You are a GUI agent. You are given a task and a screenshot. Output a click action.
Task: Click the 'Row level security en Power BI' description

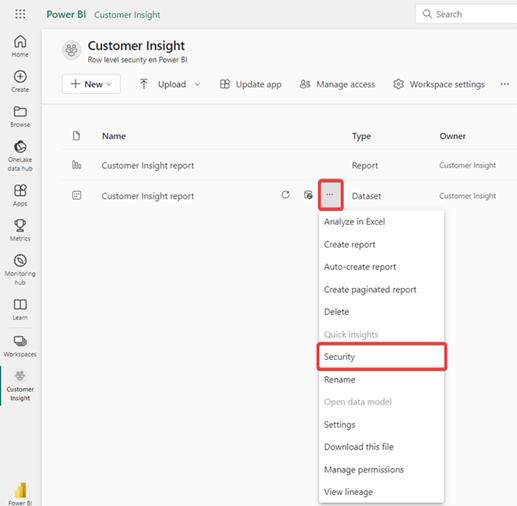[x=137, y=60]
